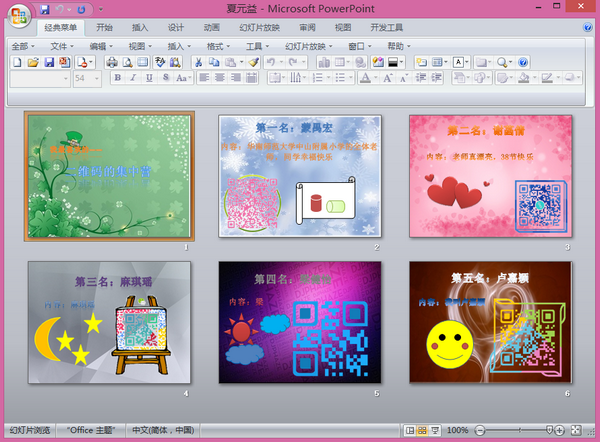Screen dimensions: 600x442
Task: Open shape fill paint bucket color
Action: click(523, 78)
